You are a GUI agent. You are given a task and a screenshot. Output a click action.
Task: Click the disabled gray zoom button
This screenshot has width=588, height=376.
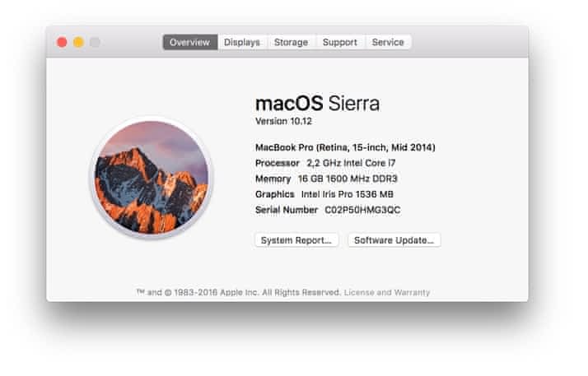click(95, 42)
